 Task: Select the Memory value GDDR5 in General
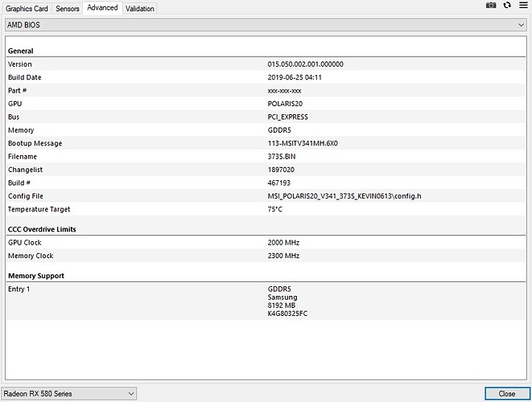pos(279,130)
